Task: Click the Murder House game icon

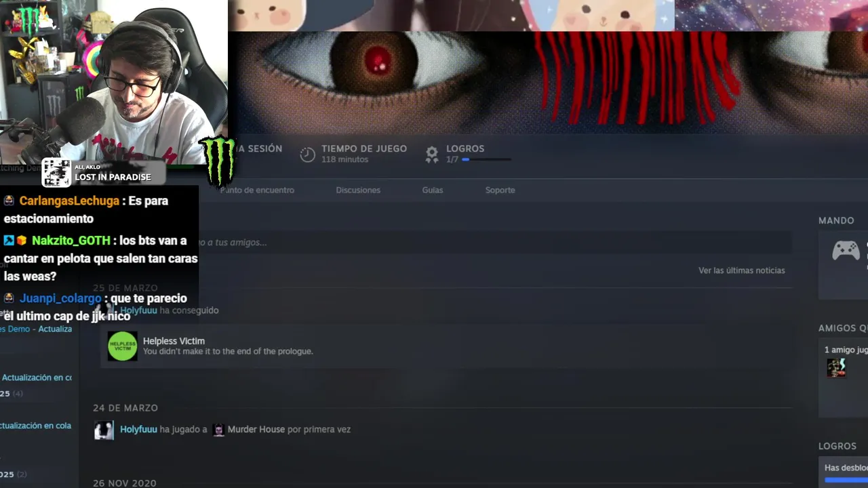Action: 218,430
